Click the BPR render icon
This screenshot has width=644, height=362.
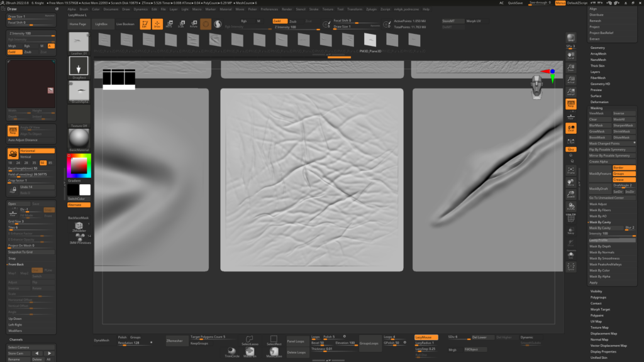pyautogui.click(x=571, y=38)
